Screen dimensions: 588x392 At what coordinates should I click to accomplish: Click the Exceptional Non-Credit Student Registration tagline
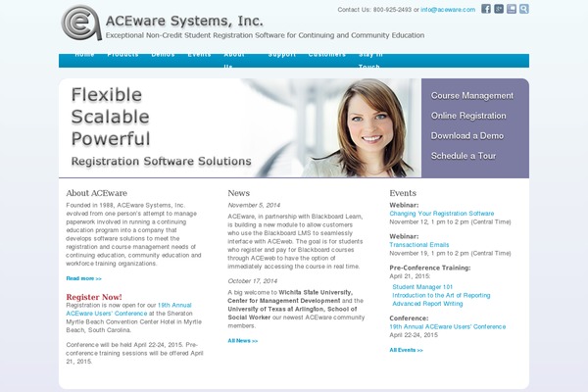[x=265, y=35]
